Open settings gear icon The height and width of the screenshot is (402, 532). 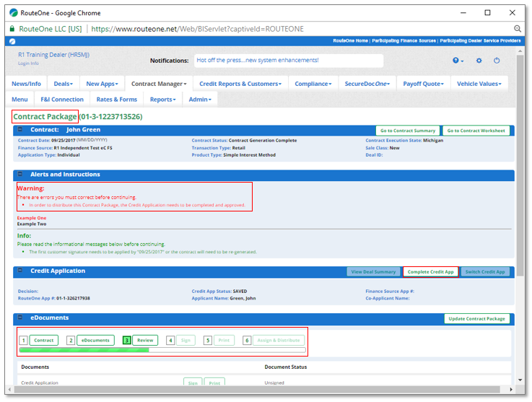click(x=479, y=61)
